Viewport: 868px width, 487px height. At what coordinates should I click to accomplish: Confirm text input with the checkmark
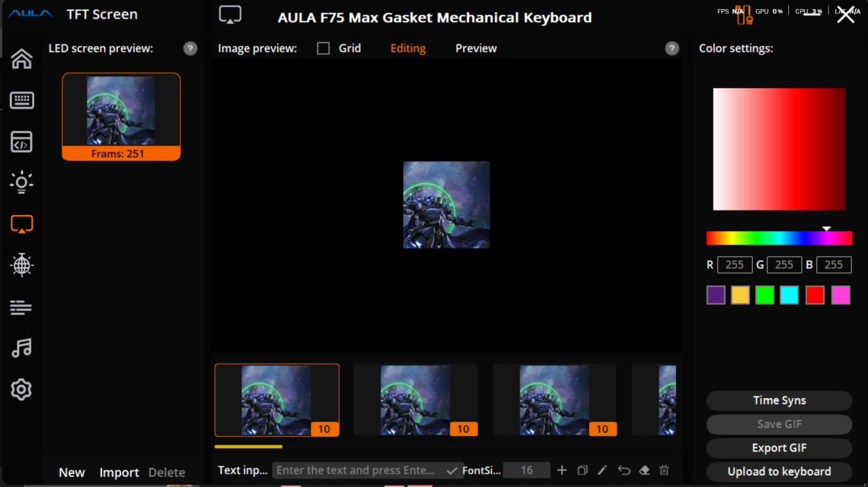point(452,469)
